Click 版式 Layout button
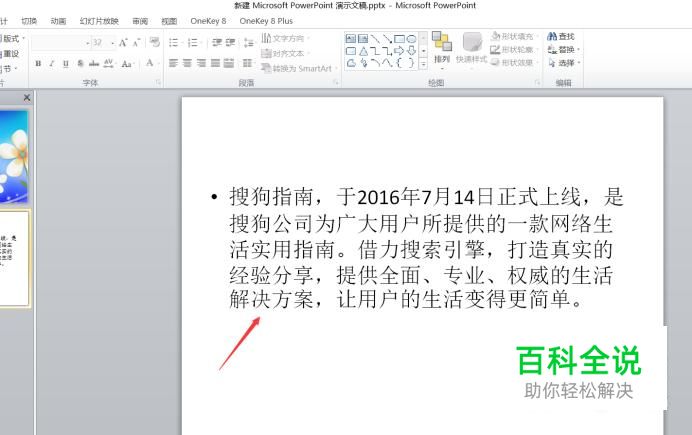 [x=12, y=38]
